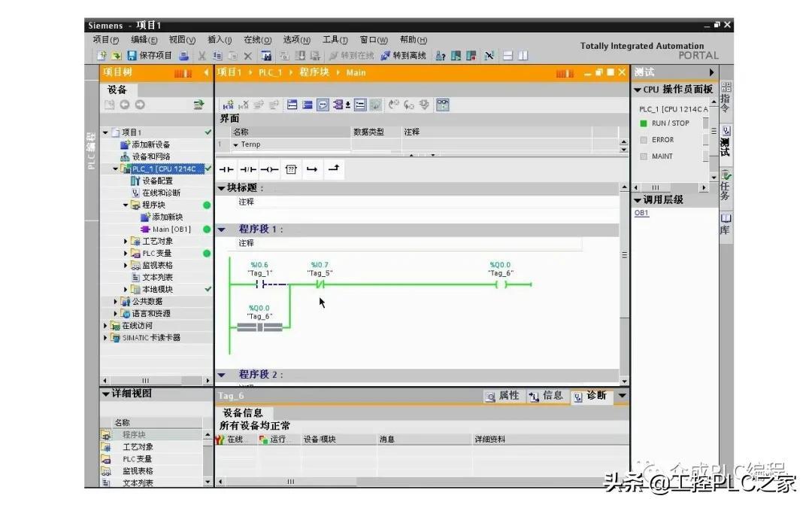Collapse the 详细视图 panel

pos(106,394)
